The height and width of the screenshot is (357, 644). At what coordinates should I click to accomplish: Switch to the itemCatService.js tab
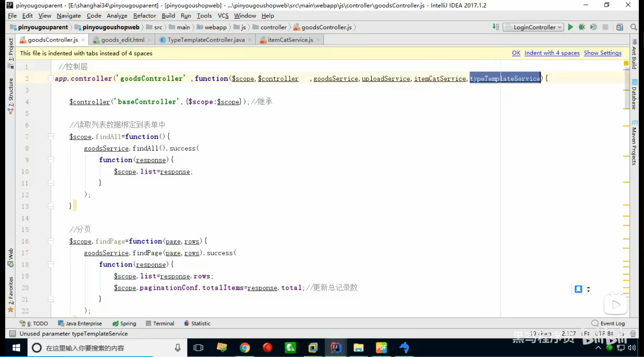(x=290, y=40)
